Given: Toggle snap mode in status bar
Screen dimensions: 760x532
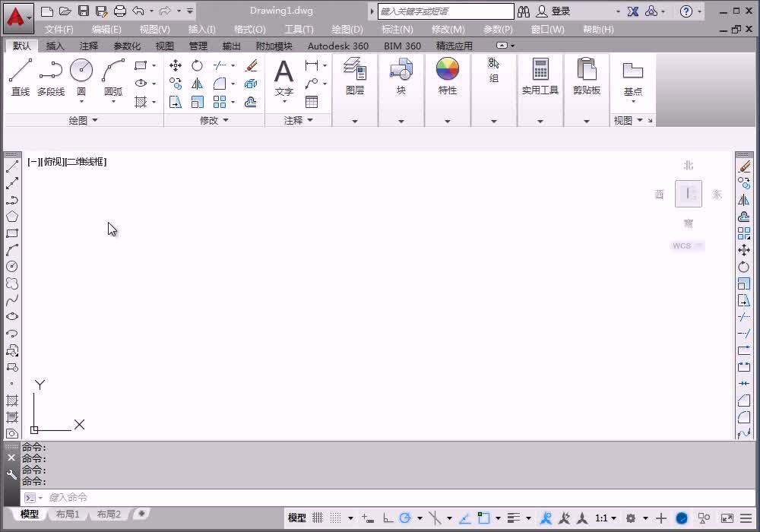Looking at the screenshot, I should coord(335,518).
